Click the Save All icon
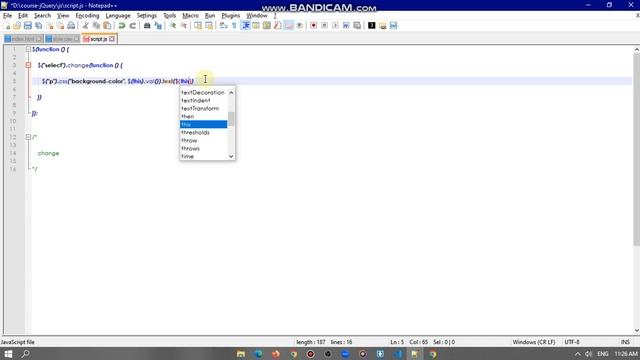 (39, 26)
